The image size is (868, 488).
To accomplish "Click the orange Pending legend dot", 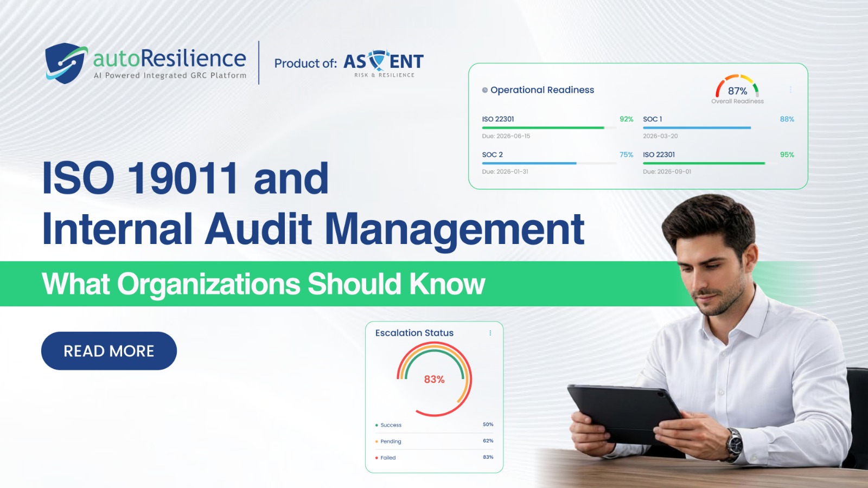I will [376, 441].
